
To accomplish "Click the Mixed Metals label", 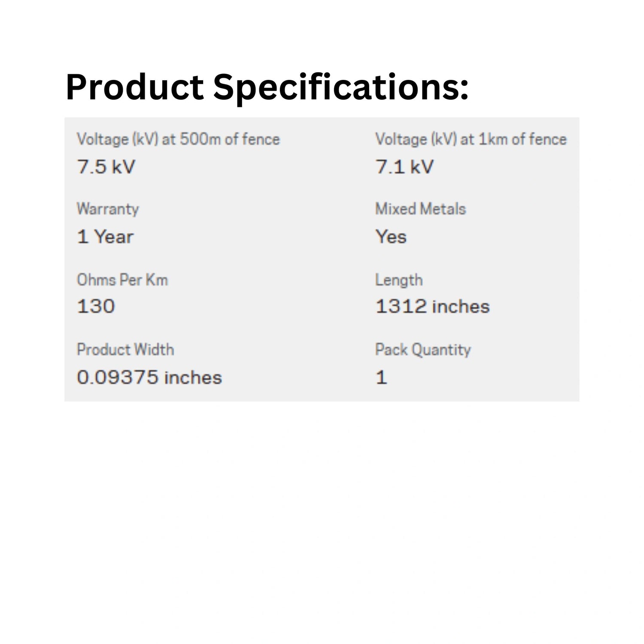I will pyautogui.click(x=420, y=209).
